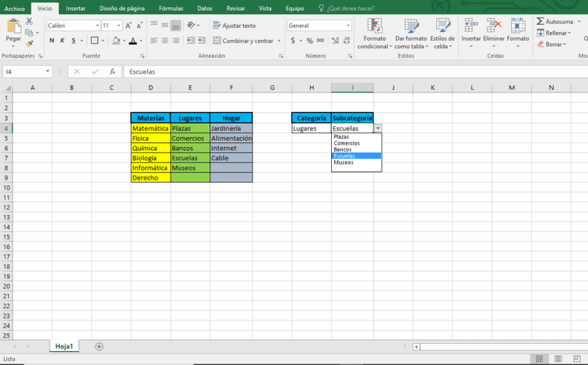Click the Cut scissors icon

point(29,21)
